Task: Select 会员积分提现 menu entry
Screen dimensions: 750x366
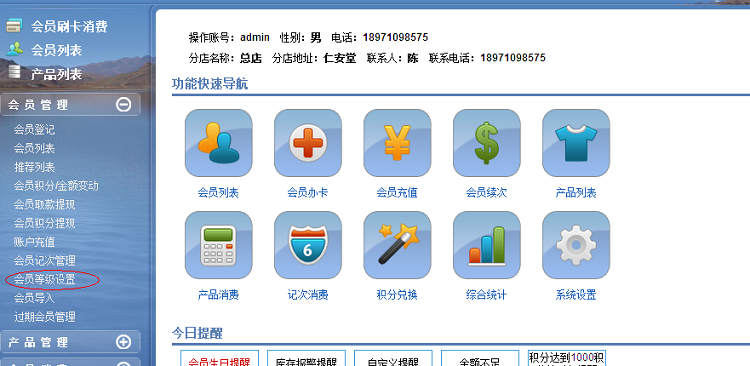Action: point(44,223)
